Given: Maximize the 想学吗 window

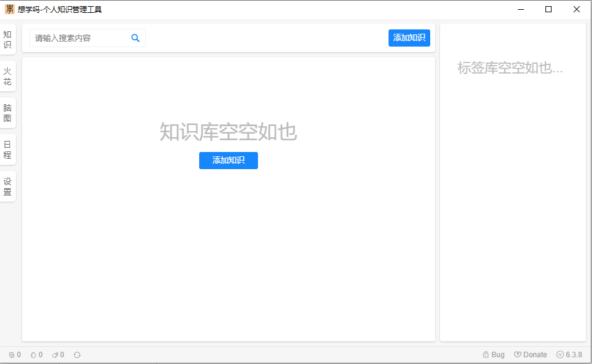Looking at the screenshot, I should tap(548, 9).
